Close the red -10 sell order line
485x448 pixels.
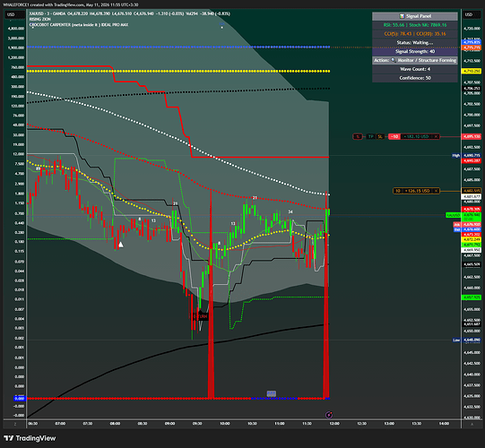pyautogui.click(x=436, y=136)
